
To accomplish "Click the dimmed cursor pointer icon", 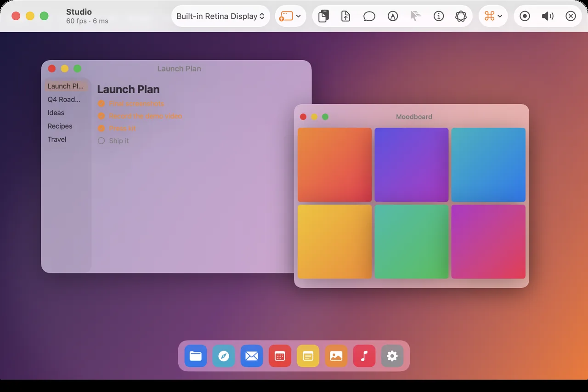I will (415, 16).
